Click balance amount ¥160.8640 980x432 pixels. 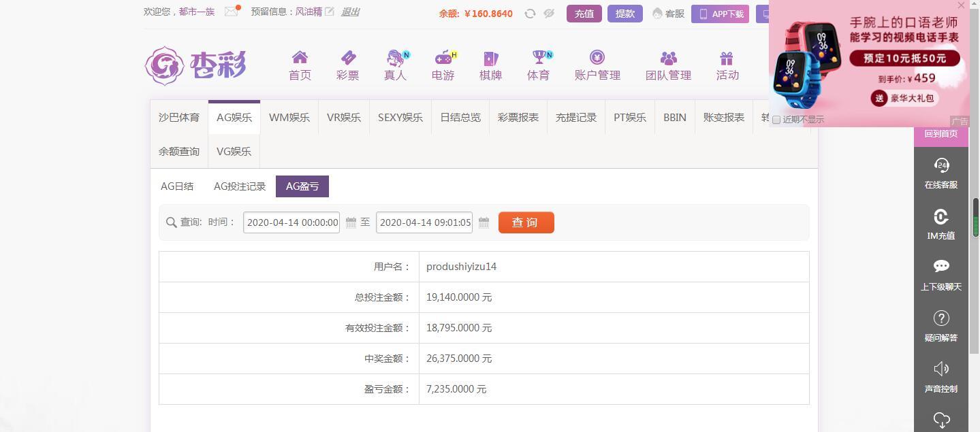(x=488, y=14)
